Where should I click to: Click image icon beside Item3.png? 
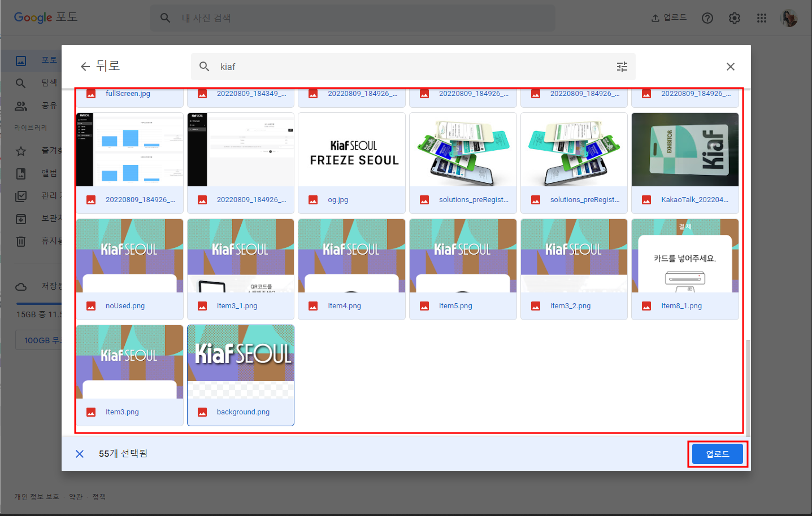(91, 412)
